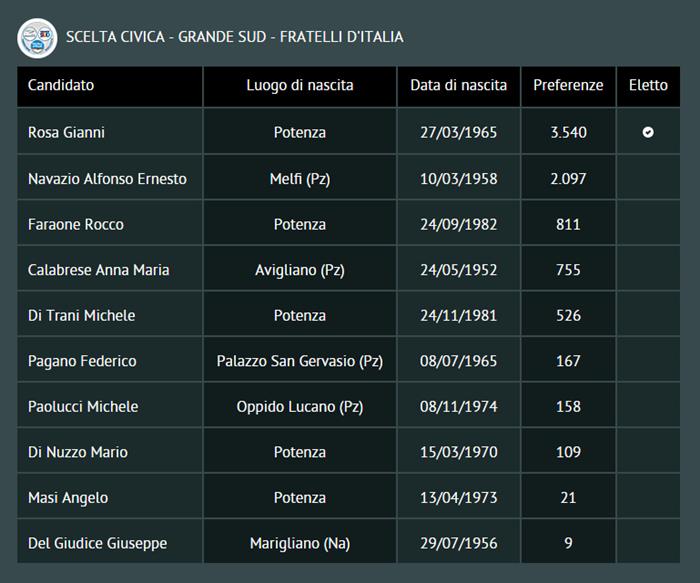Click the Luogo di nascita column header
700x583 pixels.
click(300, 86)
